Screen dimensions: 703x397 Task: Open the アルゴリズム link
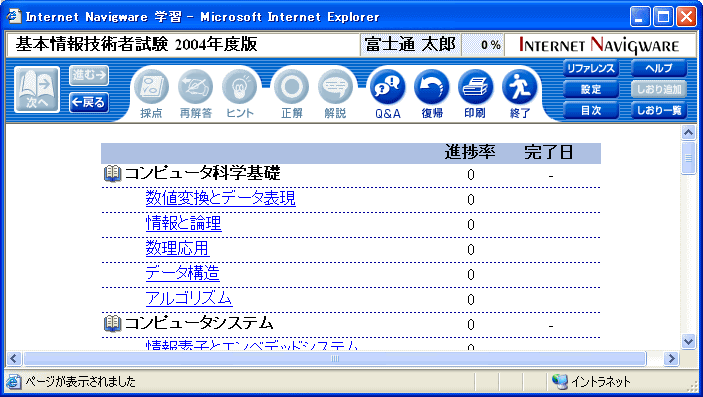tap(189, 298)
